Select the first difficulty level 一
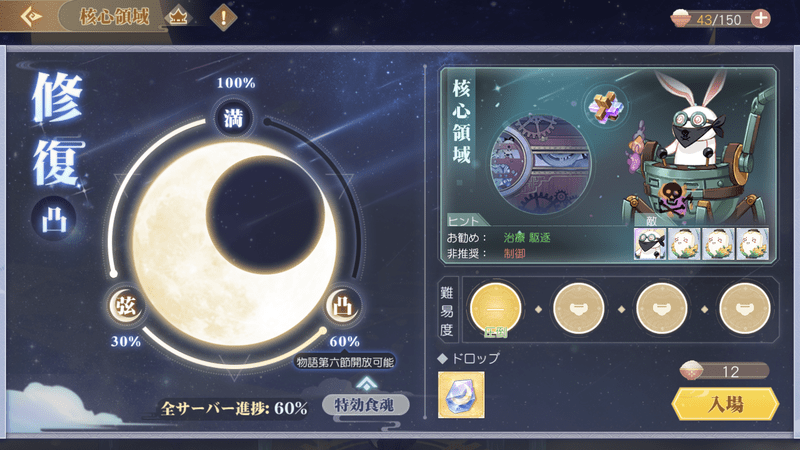The height and width of the screenshot is (450, 800). pyautogui.click(x=495, y=309)
